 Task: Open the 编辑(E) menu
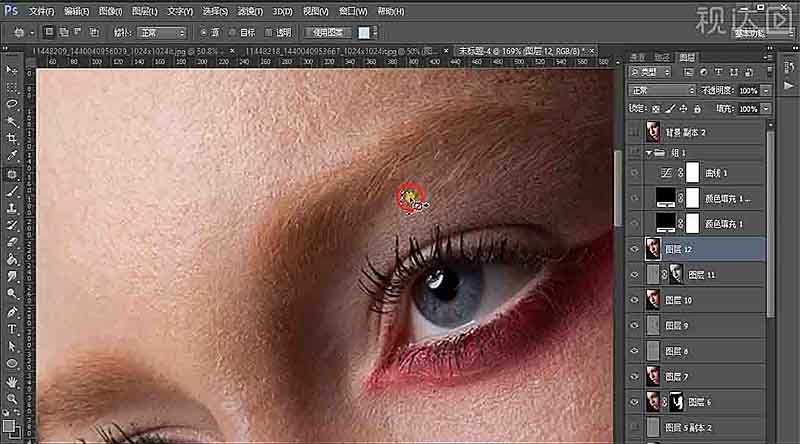click(x=77, y=11)
